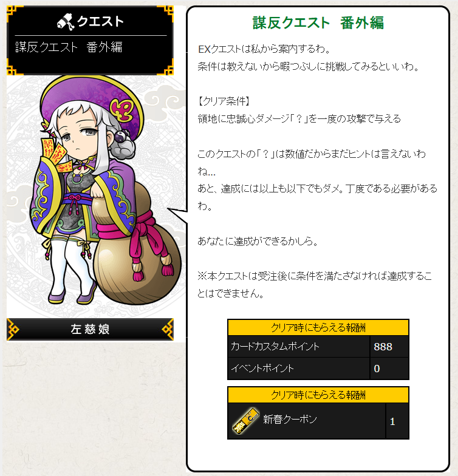
Task: Click the second クリア時にもらえる報酬 yellow header
Action: point(318,395)
